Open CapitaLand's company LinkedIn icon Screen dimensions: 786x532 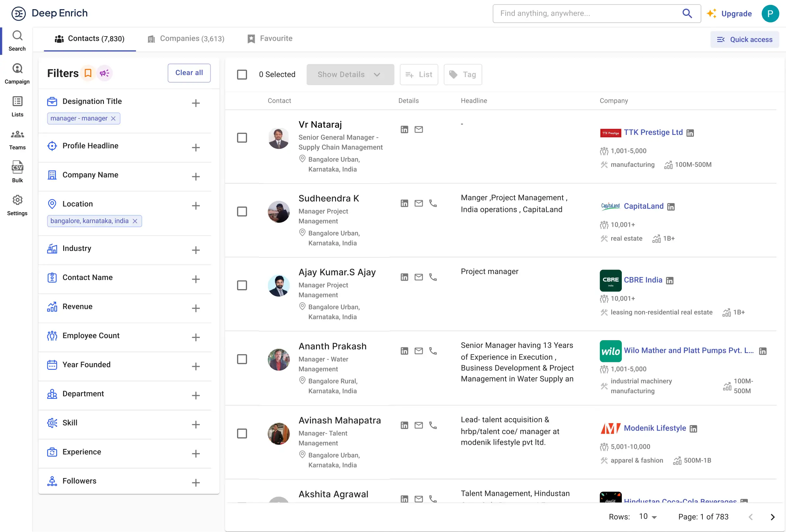(x=671, y=207)
